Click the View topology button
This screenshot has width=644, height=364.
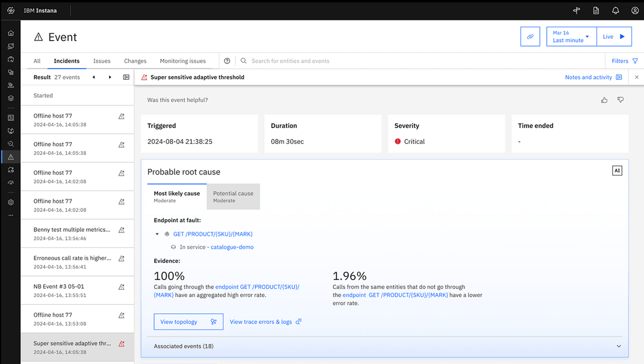coord(188,322)
